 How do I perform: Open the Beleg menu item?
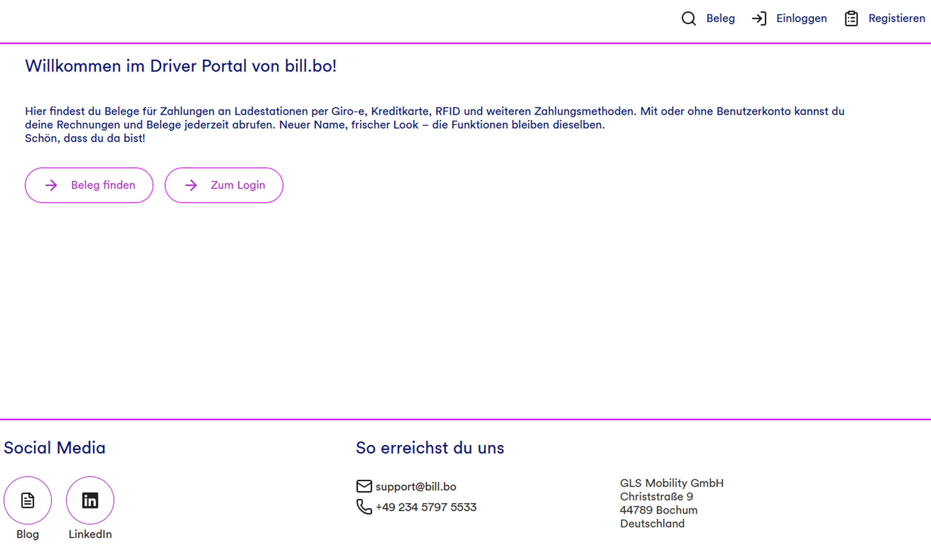point(720,18)
